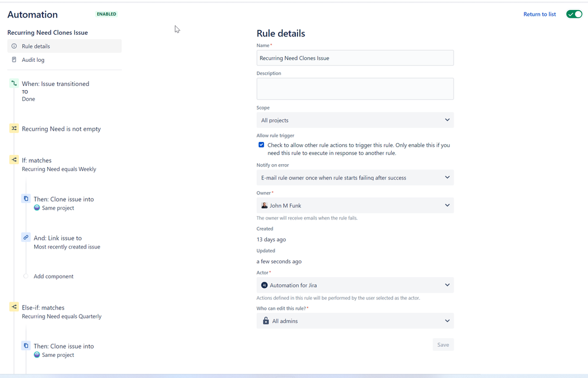
Task: Uncheck the allow rule trigger checkbox
Action: [261, 144]
